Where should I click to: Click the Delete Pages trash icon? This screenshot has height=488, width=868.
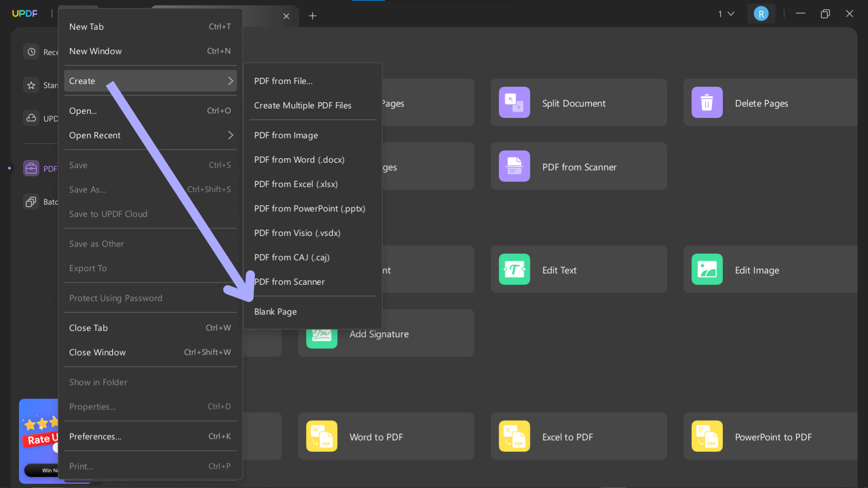707,103
